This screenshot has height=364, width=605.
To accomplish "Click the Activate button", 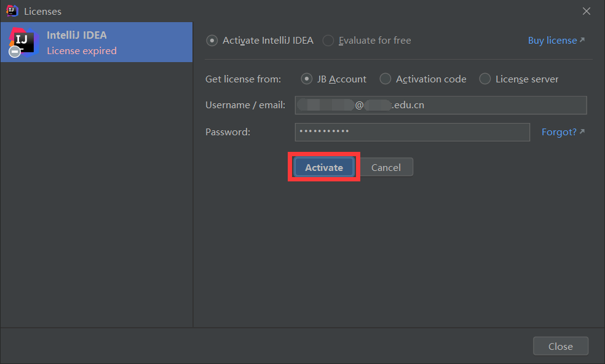I will point(324,167).
